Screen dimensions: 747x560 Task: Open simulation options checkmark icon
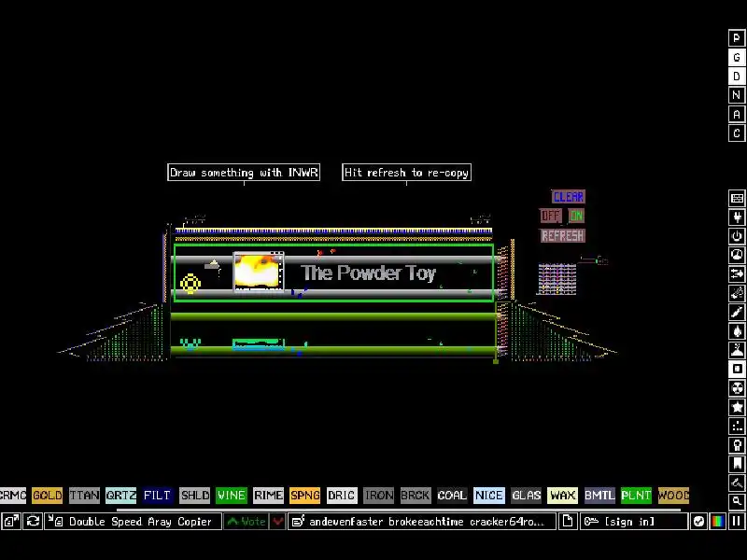698,522
